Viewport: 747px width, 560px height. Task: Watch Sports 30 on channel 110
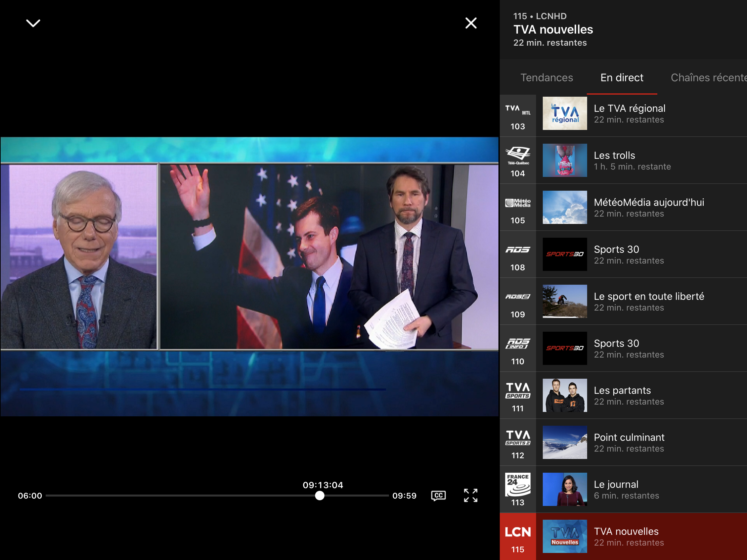click(x=616, y=343)
